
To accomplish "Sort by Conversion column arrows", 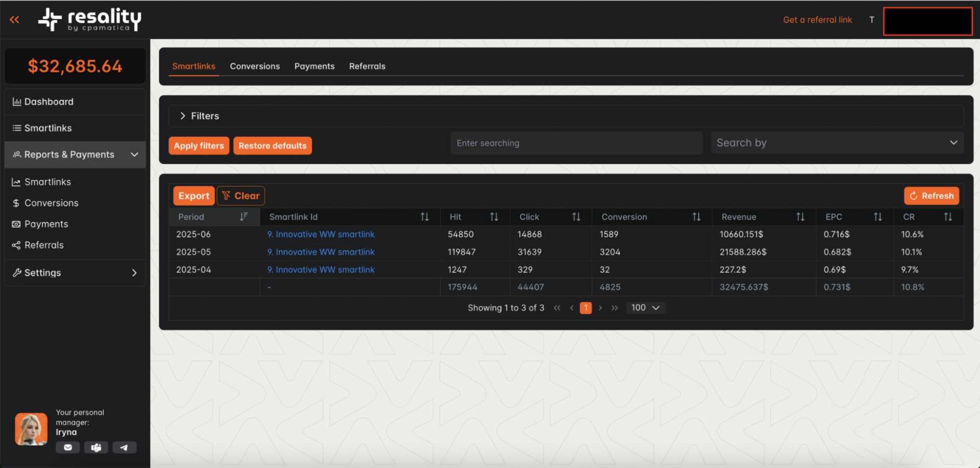I will (x=696, y=217).
